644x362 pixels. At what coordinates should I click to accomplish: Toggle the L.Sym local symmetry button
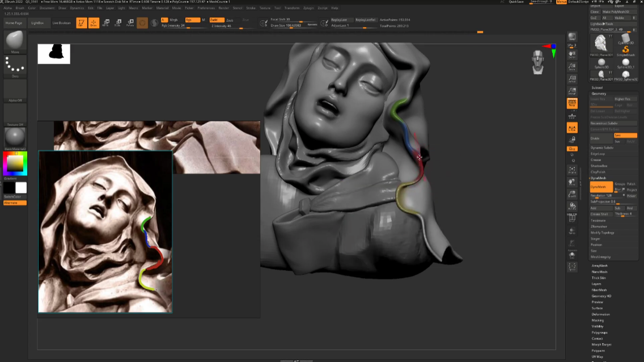pos(571,128)
